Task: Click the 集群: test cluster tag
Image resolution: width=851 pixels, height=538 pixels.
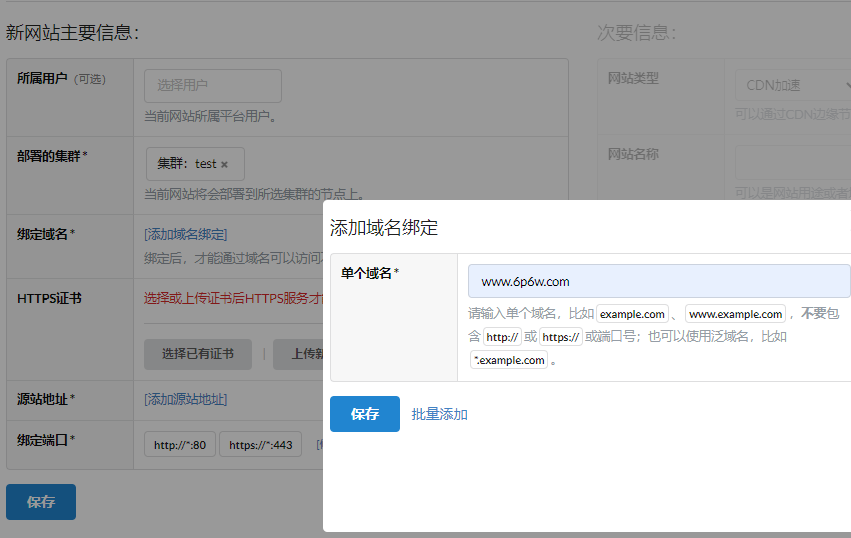Action: click(x=186, y=164)
